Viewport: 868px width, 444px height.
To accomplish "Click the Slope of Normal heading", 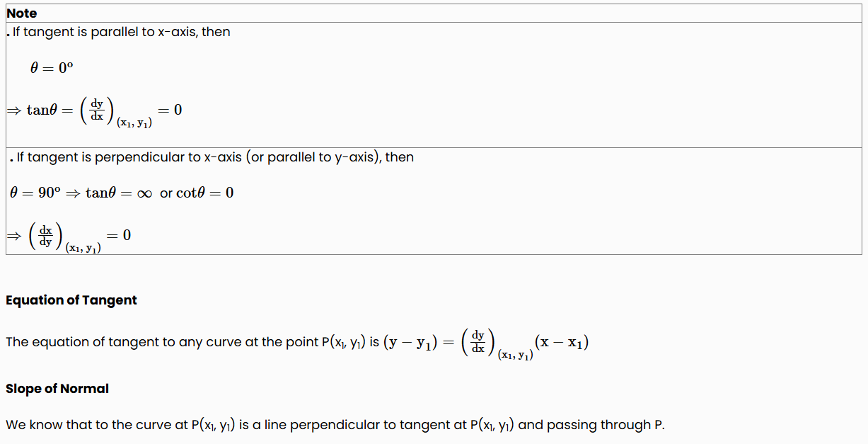I will click(x=57, y=389).
